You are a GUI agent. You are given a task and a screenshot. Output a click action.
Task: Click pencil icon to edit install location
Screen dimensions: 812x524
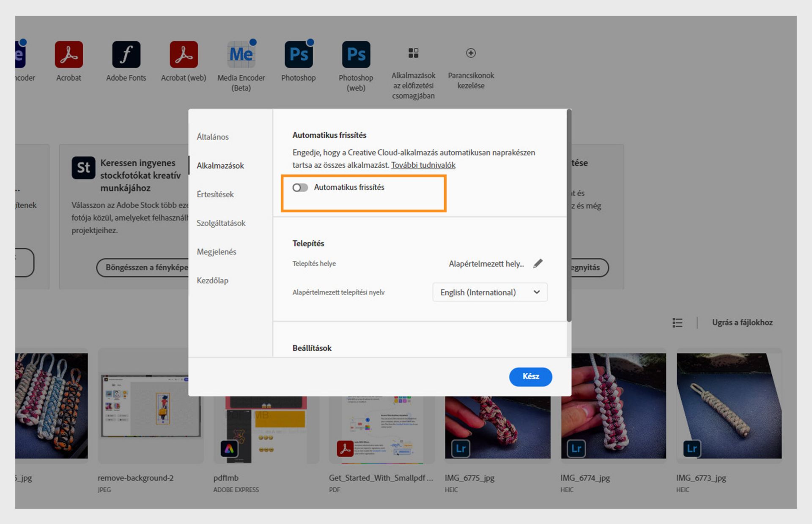pyautogui.click(x=538, y=263)
